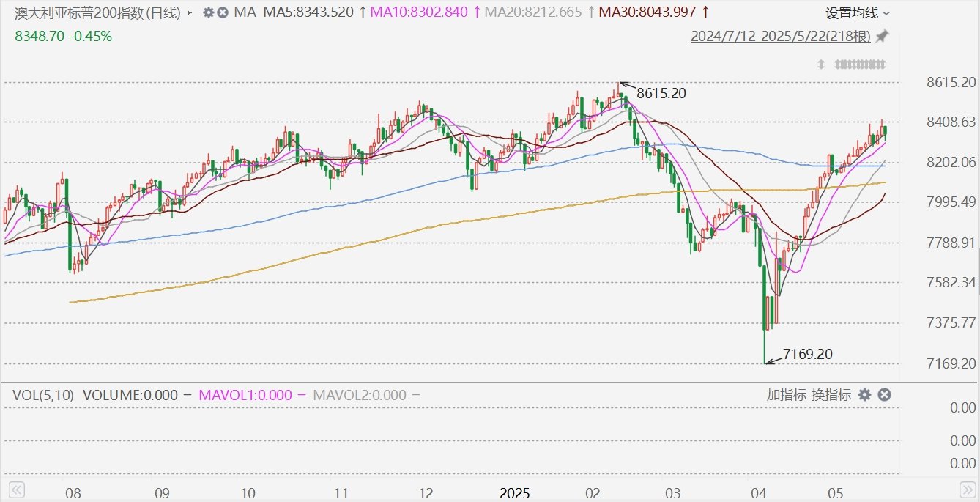Click the 澳大利亚标普200指数(日线) title

click(98, 13)
